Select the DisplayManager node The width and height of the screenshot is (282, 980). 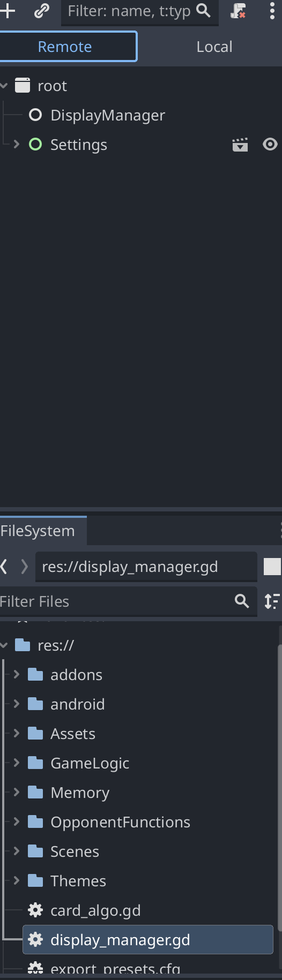[107, 115]
